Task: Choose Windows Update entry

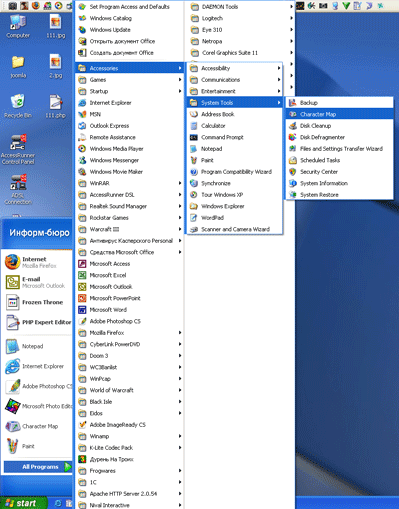Action: [130, 30]
